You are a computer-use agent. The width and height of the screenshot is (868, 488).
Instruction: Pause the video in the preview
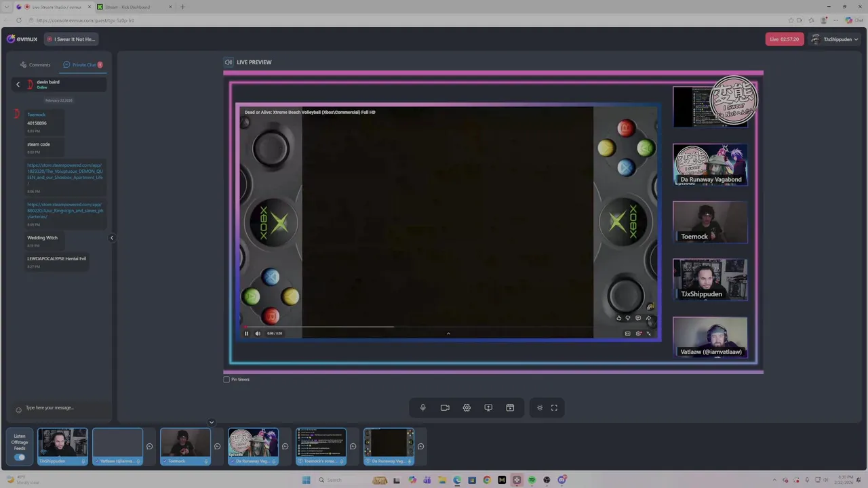tap(246, 333)
